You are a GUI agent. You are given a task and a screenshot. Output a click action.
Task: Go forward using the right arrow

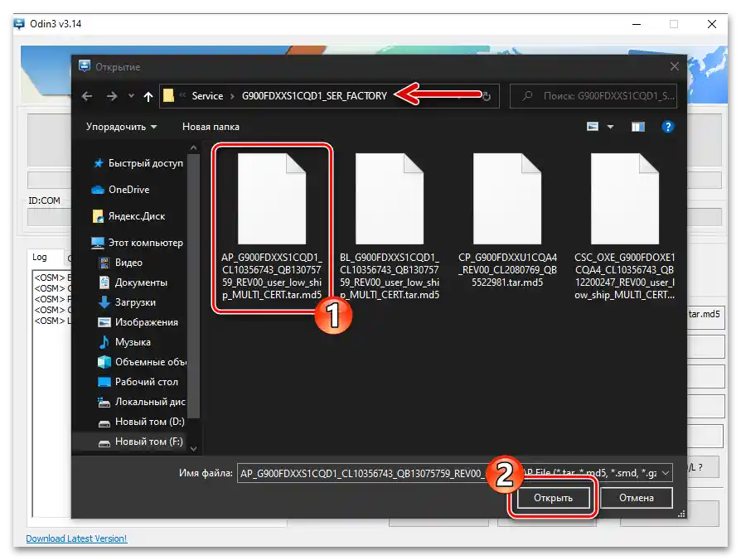[x=112, y=96]
